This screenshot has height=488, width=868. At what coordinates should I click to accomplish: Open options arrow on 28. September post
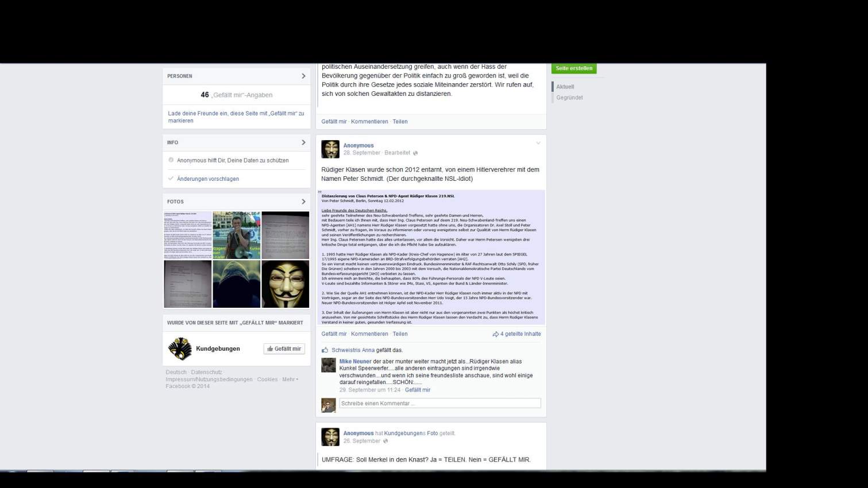(x=538, y=143)
